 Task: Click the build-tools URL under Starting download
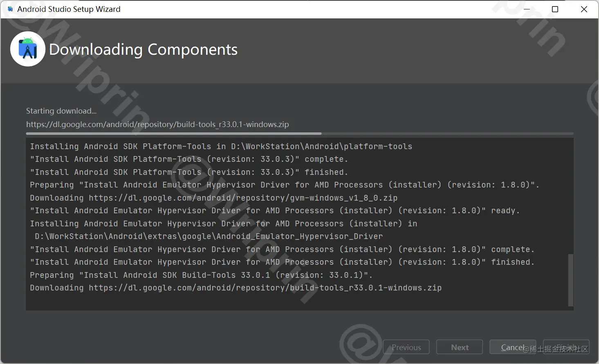pos(157,124)
